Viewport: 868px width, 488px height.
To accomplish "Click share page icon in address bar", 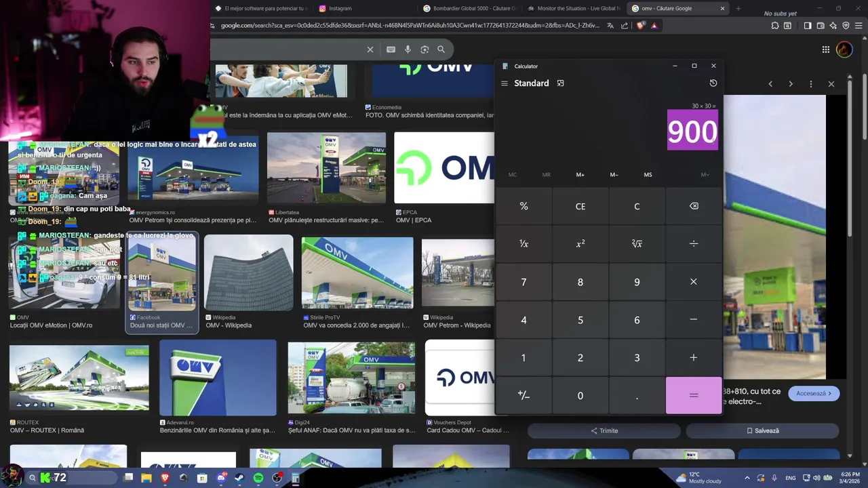I will 625,26.
